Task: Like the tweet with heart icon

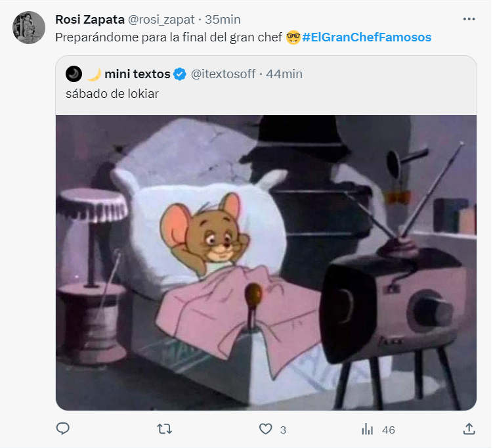Action: (265, 429)
